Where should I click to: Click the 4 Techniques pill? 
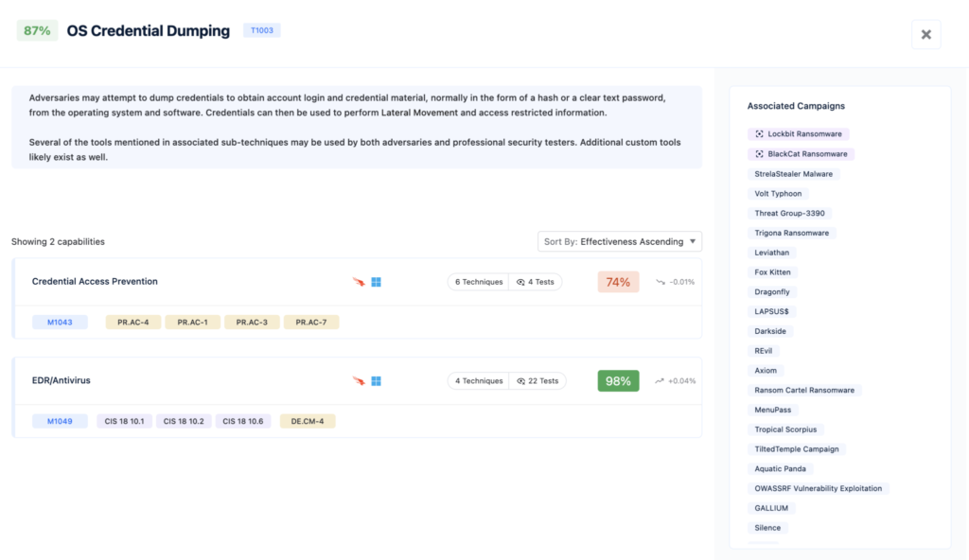[478, 381]
